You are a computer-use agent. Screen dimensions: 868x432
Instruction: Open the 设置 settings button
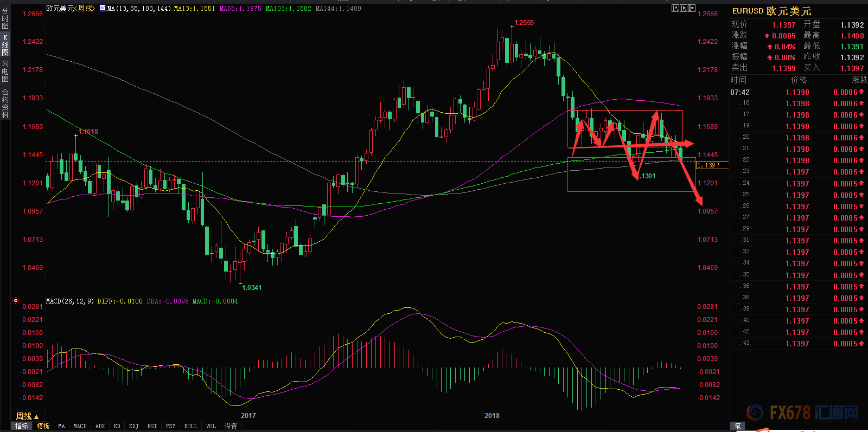[231, 426]
